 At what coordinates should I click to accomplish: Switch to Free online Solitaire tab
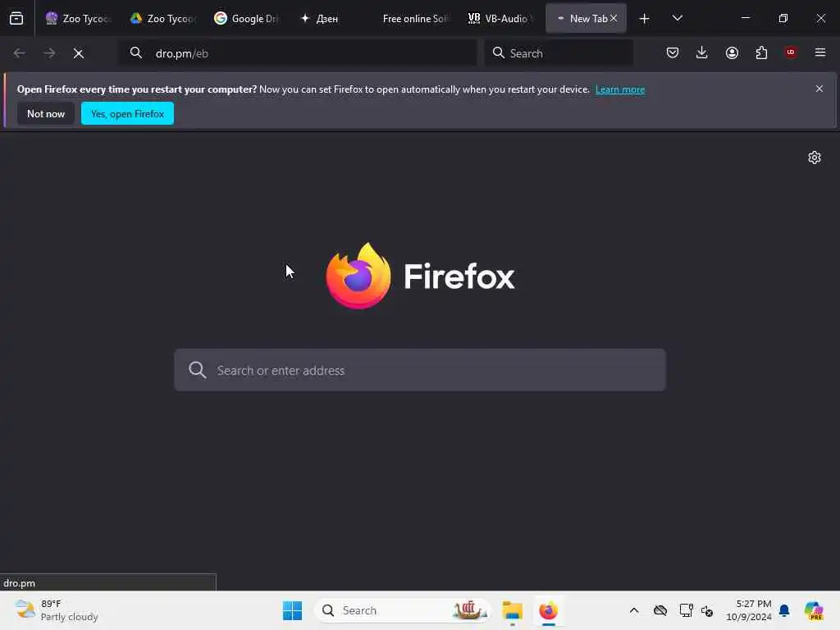pos(416,18)
